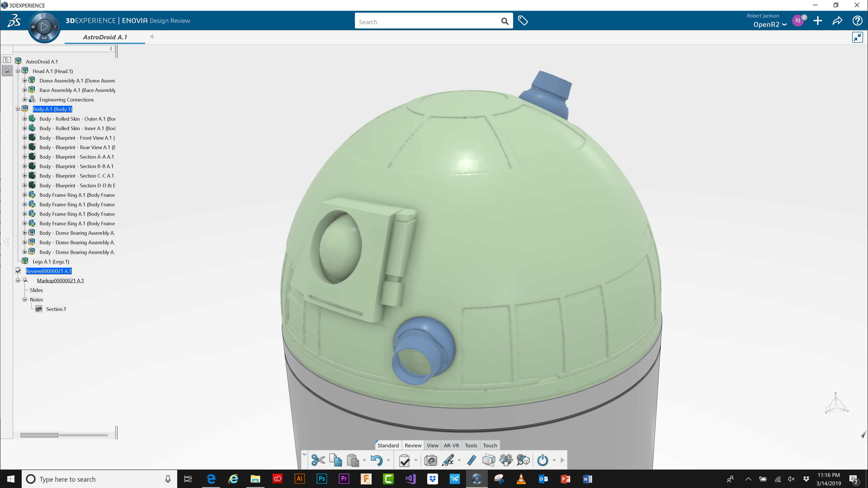868x488 pixels.
Task: Select the Slides tree item
Action: pos(36,290)
